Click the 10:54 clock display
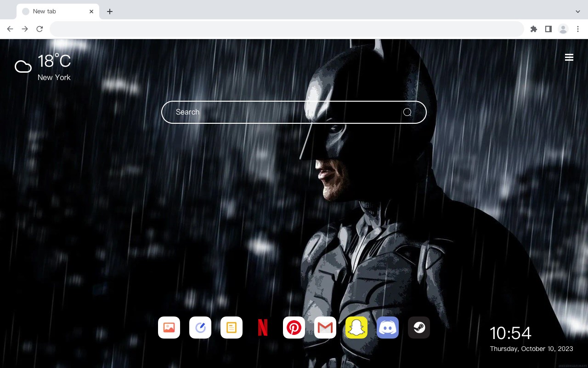Image resolution: width=588 pixels, height=368 pixels. [510, 333]
